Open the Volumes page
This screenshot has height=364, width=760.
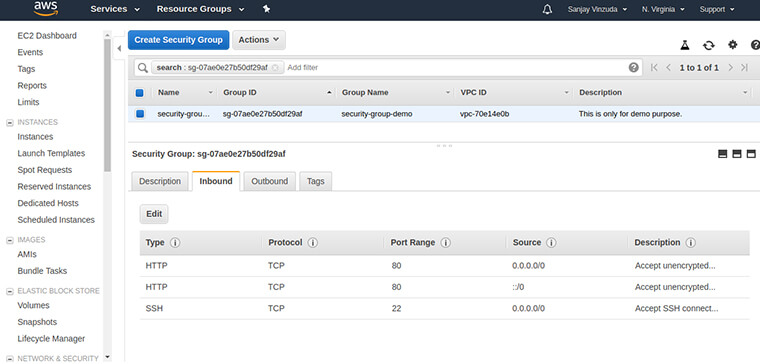point(33,305)
